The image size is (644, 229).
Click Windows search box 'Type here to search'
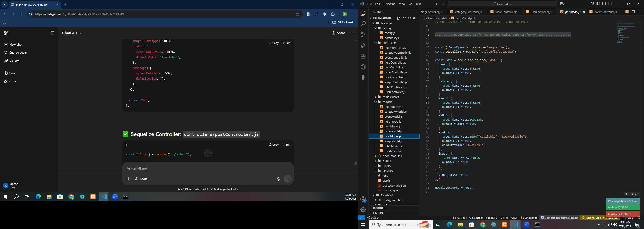(x=401, y=225)
